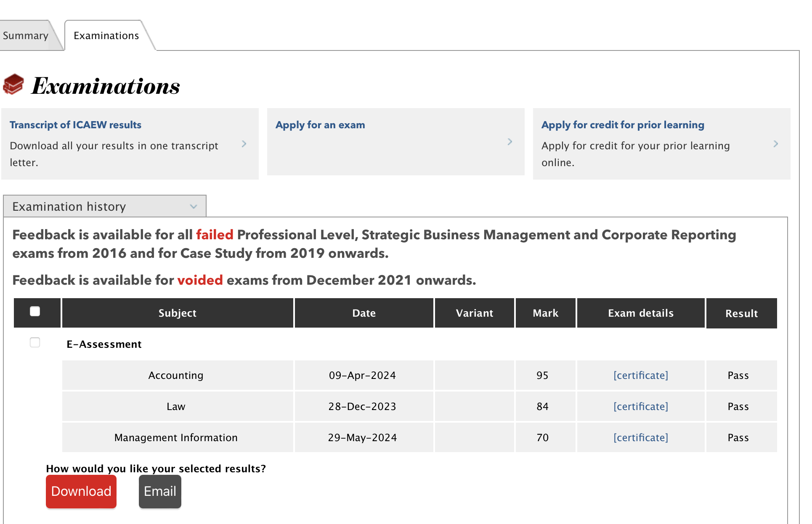The height and width of the screenshot is (524, 812).
Task: Switch to the Summary tab
Action: pyautogui.click(x=25, y=36)
